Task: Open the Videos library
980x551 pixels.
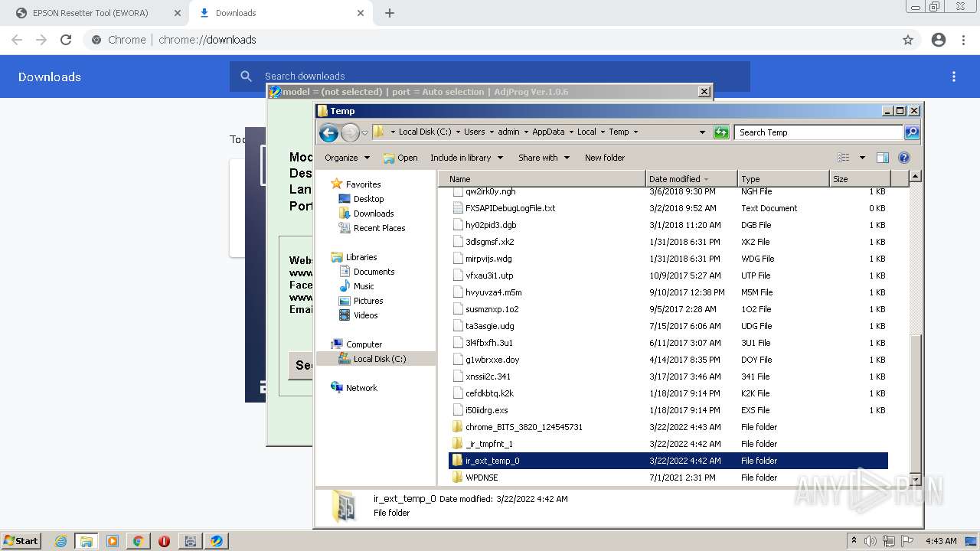Action: (365, 315)
